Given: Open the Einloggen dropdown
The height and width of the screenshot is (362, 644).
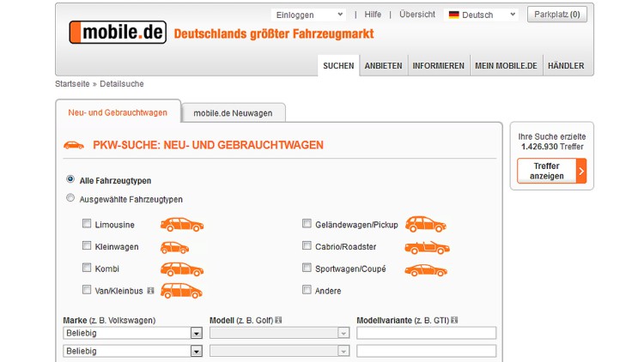Looking at the screenshot, I should tap(308, 15).
